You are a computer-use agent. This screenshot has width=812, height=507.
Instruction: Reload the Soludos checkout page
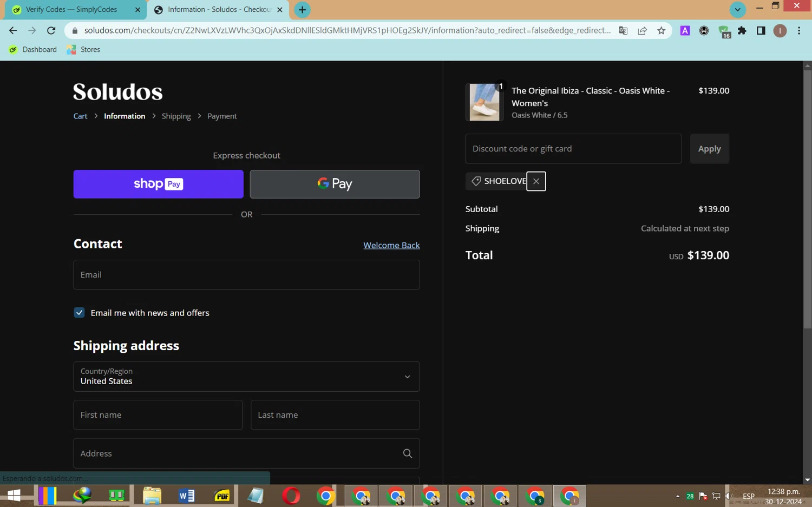51,30
